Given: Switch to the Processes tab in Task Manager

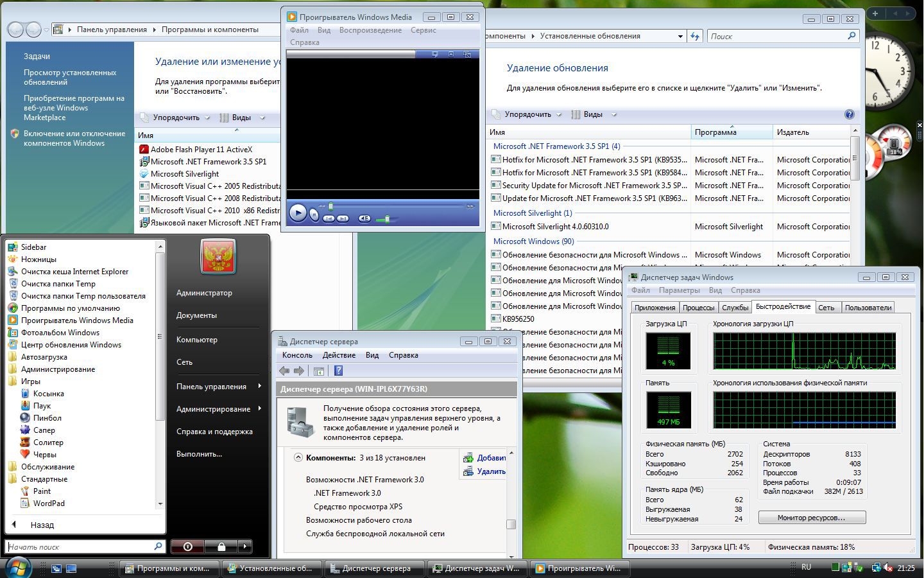Looking at the screenshot, I should 698,308.
